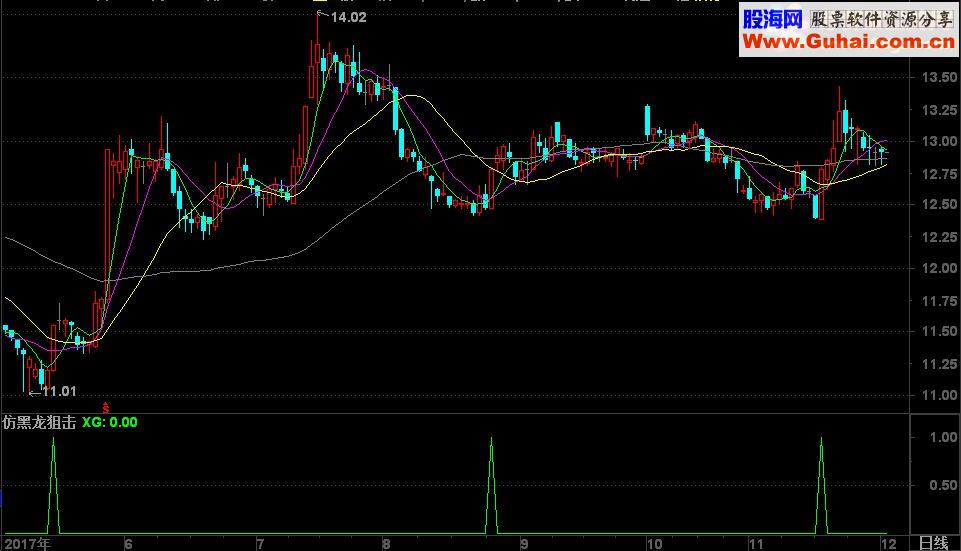Screen dimensions: 961x551
Task: Click the green XG: 0.00 value
Action: coord(110,422)
